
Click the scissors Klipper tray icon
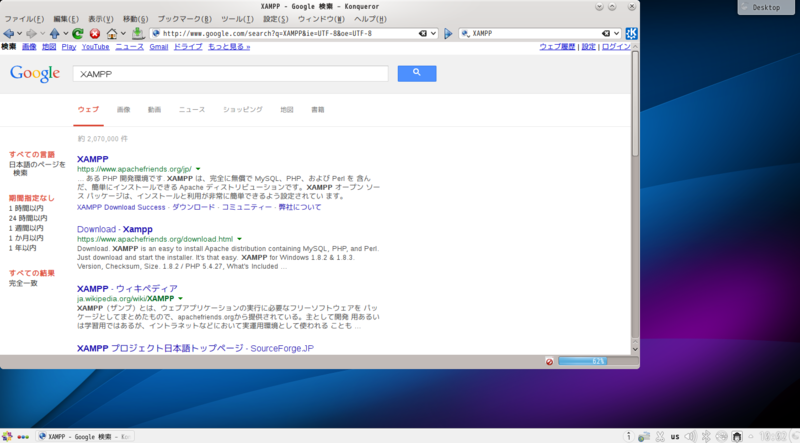(x=660, y=436)
